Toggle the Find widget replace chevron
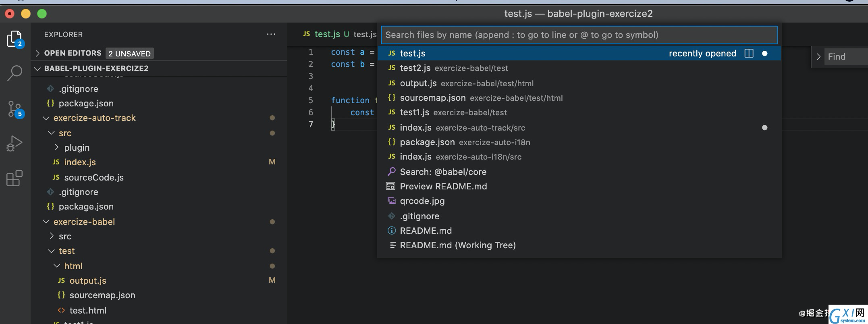868x324 pixels. click(x=818, y=57)
